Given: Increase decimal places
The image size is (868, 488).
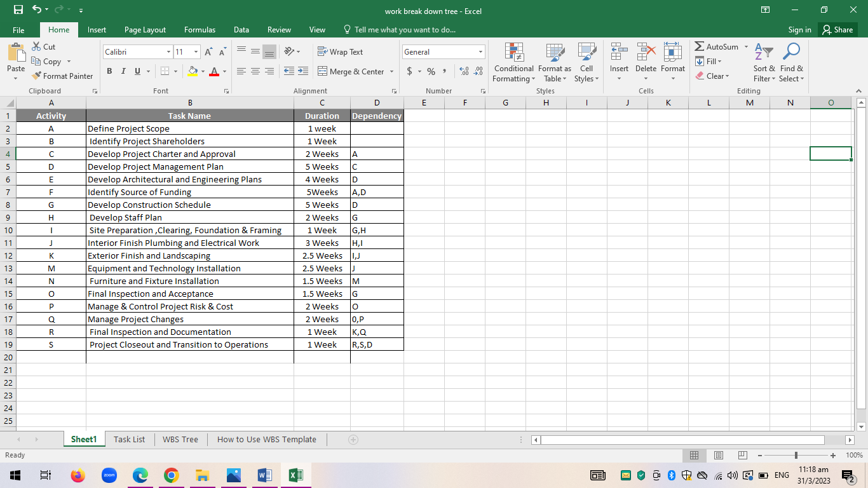Looking at the screenshot, I should [x=464, y=72].
